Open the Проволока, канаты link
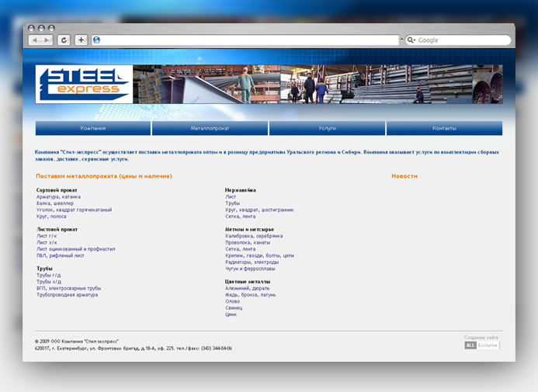The image size is (538, 392). point(248,242)
